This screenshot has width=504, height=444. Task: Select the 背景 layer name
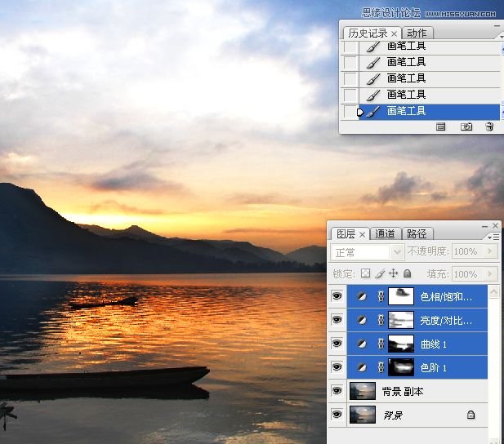tap(393, 415)
